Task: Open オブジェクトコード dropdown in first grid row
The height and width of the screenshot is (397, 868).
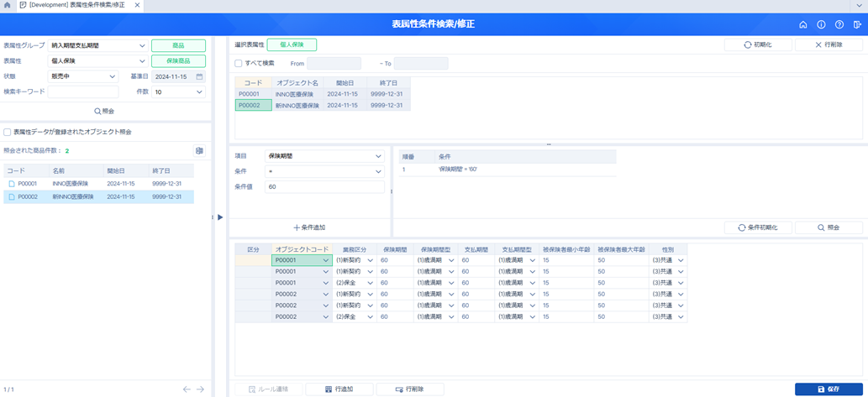Action: (x=325, y=260)
